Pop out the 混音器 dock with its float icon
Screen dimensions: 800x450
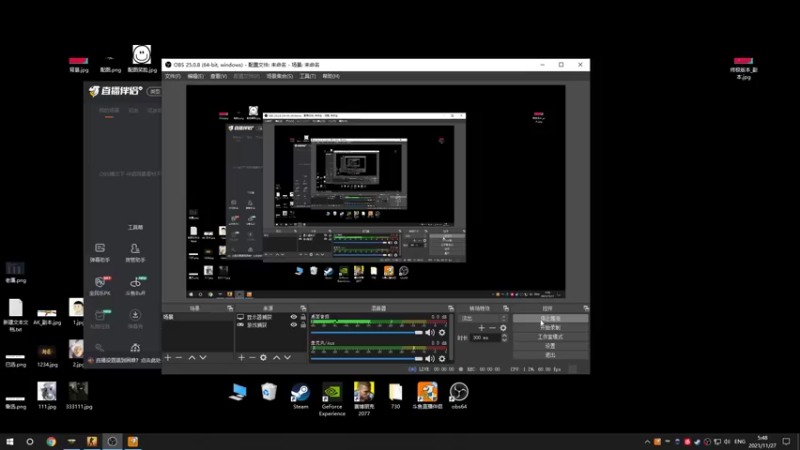(451, 308)
